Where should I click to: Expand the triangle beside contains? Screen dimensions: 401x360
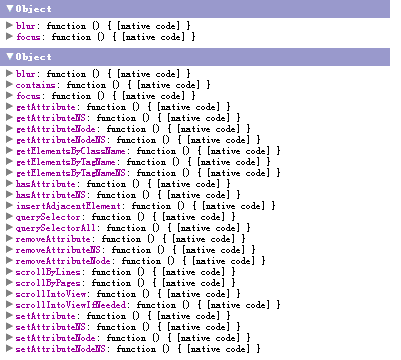pos(9,84)
